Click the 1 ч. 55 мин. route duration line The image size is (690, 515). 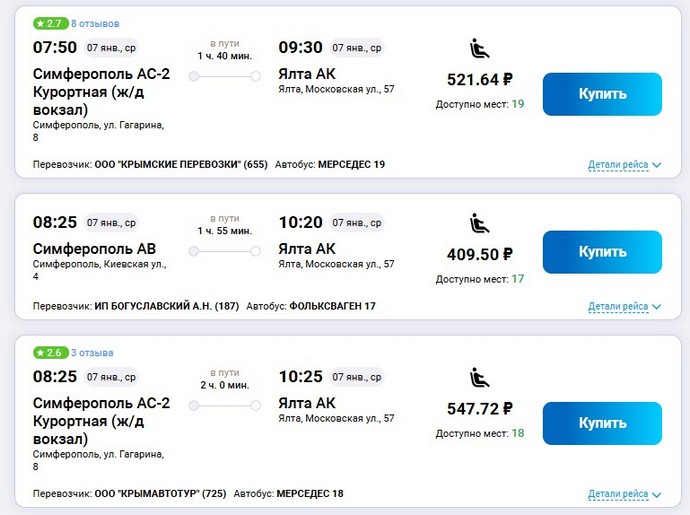point(224,251)
